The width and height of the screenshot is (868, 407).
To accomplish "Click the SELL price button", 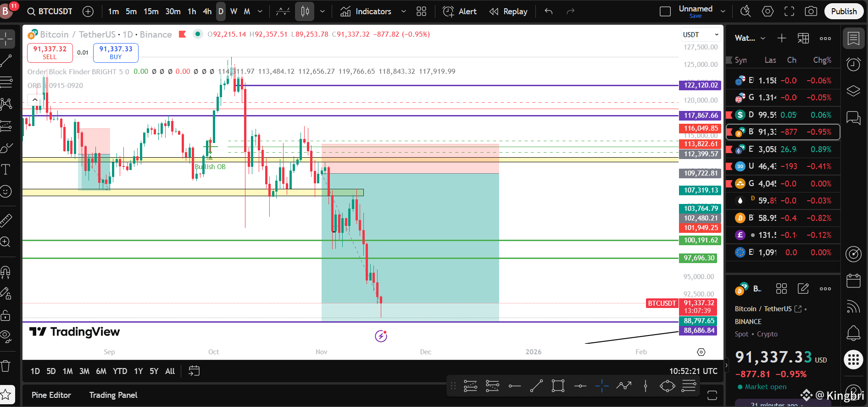I will coord(50,53).
